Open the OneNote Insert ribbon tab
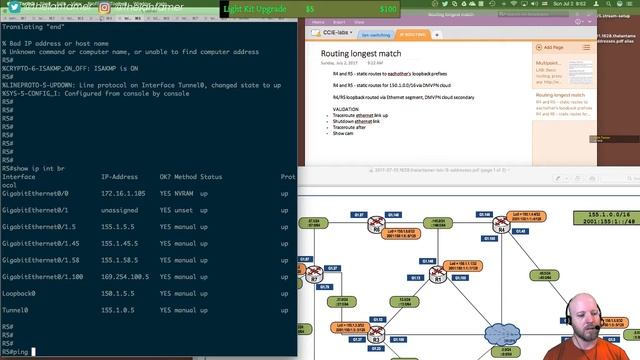640x360 pixels. click(339, 22)
